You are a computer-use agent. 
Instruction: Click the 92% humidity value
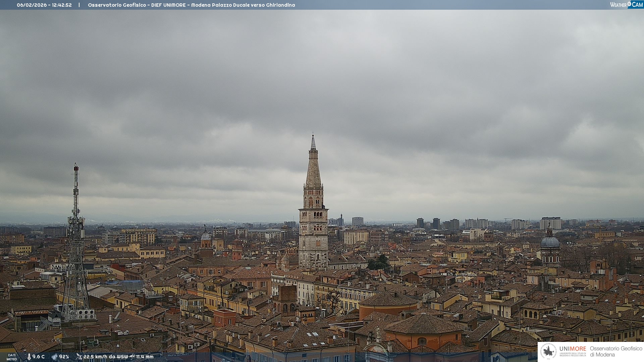point(64,357)
